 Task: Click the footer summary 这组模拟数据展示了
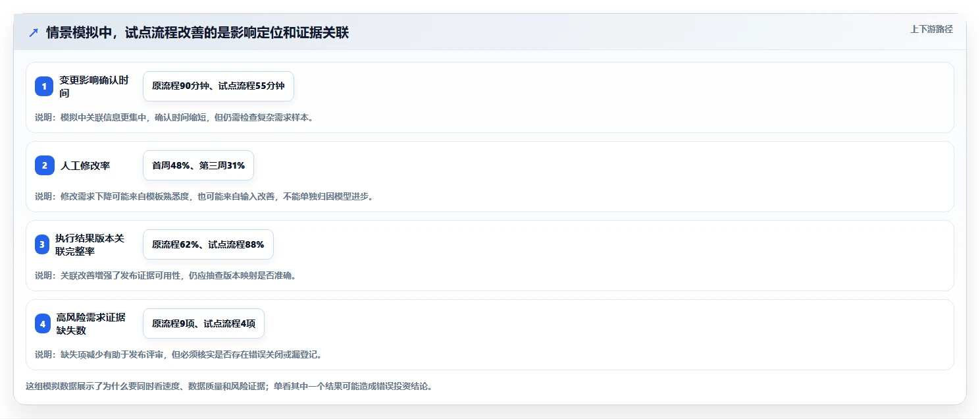229,386
